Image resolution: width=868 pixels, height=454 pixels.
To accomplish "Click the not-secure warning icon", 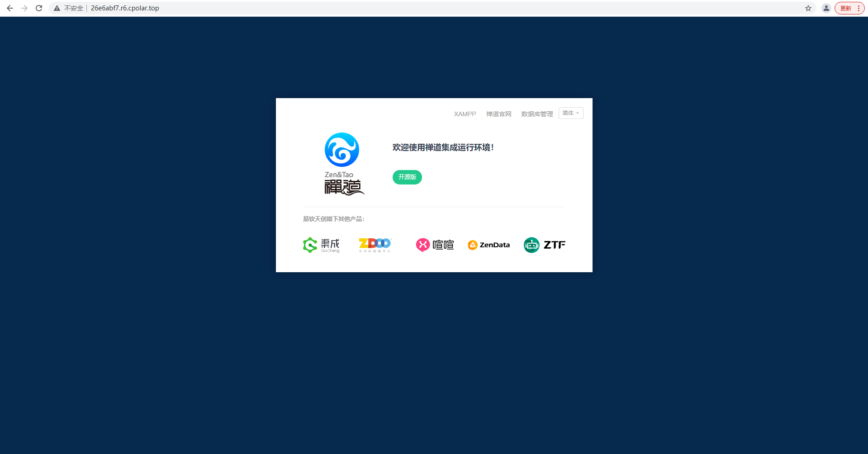I will click(57, 8).
